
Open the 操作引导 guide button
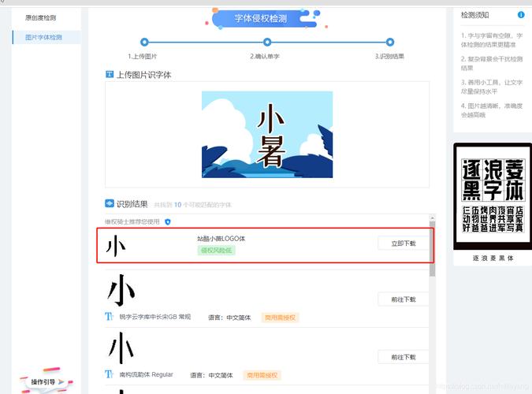point(47,381)
